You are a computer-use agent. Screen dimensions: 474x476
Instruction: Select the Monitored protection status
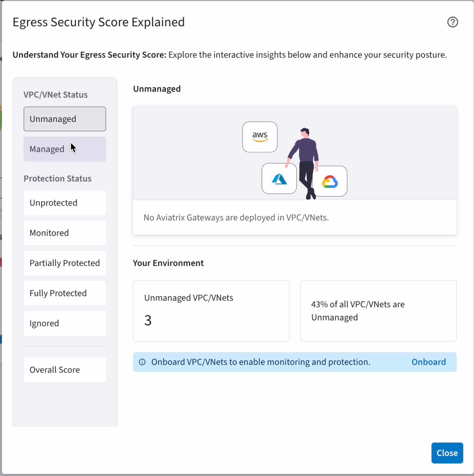coord(65,233)
